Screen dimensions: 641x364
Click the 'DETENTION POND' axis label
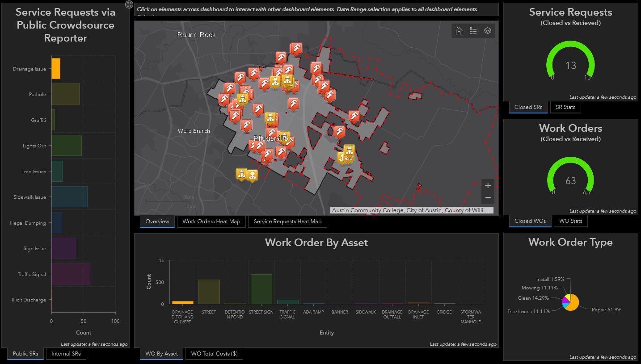[x=235, y=314]
